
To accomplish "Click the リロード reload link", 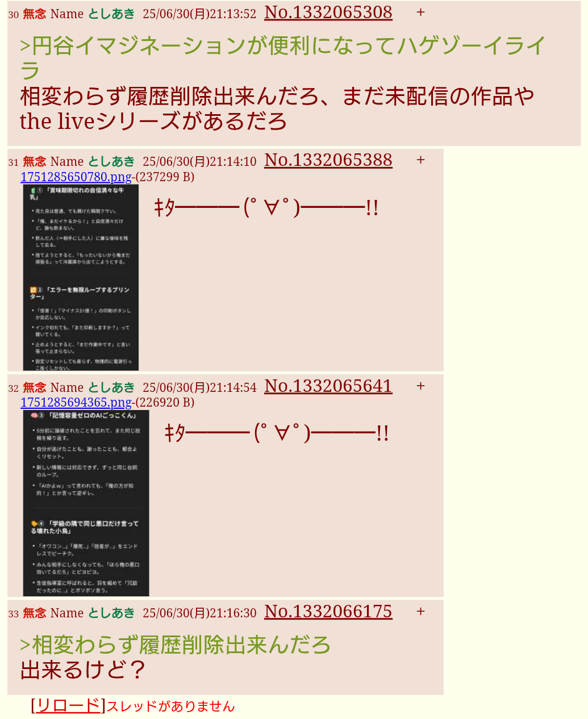I will click(68, 705).
